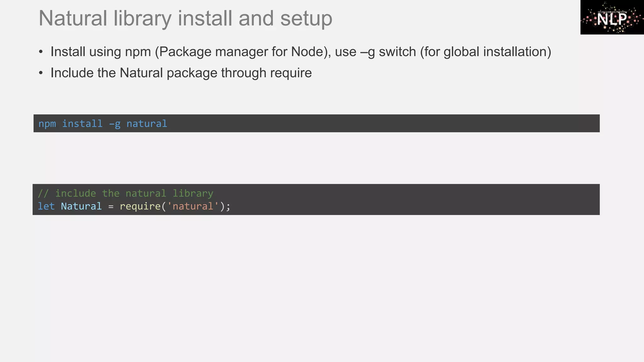
Task: Click the equals sign in the code
Action: pos(111,207)
